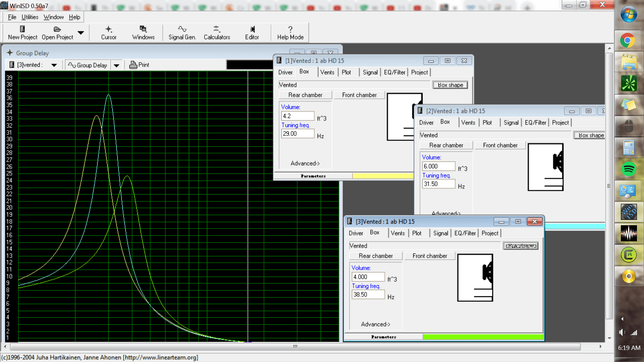Click Rear chamber button in [1]Vented window

pos(305,95)
